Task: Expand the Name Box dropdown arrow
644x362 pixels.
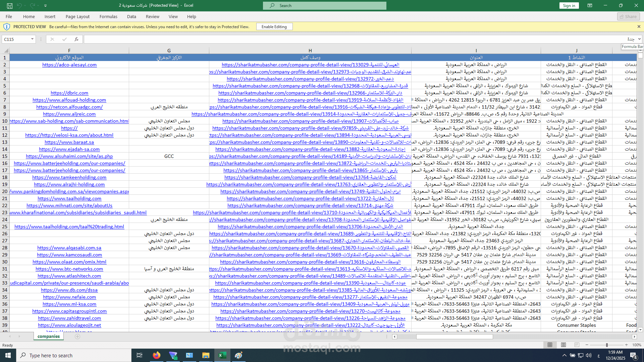Action: pos(32,39)
